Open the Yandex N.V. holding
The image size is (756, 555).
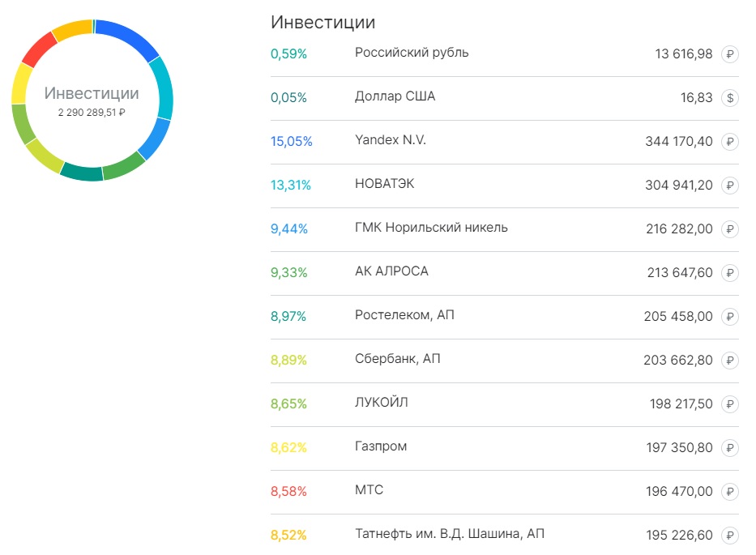(x=504, y=142)
